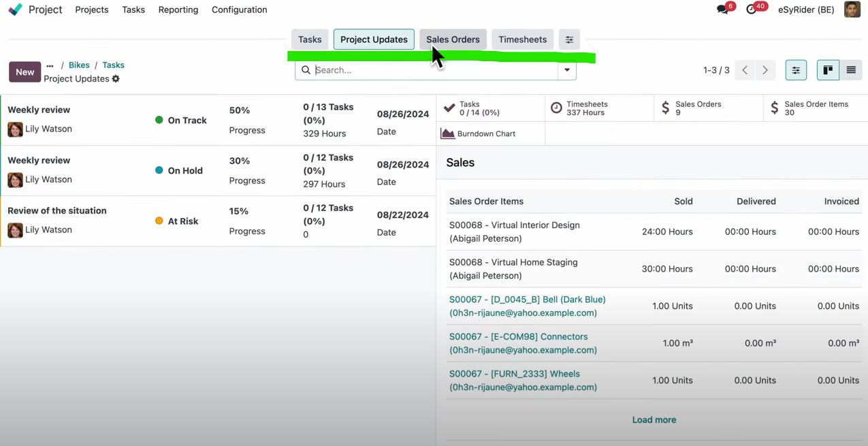The height and width of the screenshot is (446, 868).
Task: Open the Timesheets 337 Hours smart button
Action: [x=587, y=108]
